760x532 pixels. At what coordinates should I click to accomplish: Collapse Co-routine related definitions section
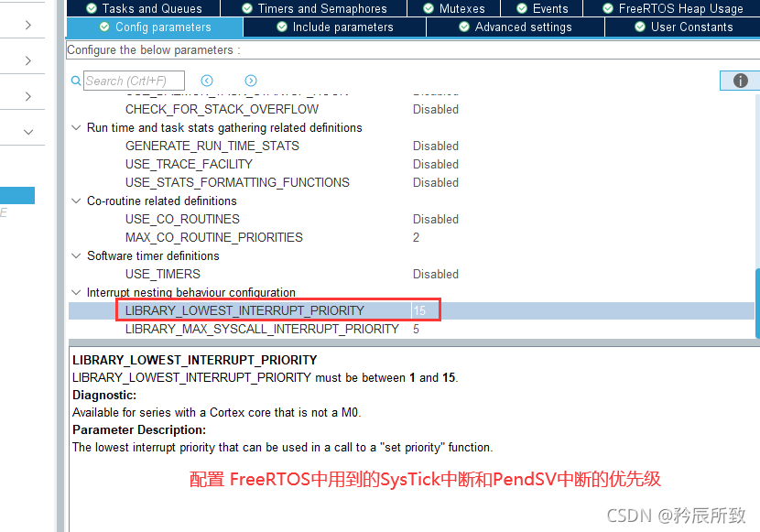click(76, 201)
